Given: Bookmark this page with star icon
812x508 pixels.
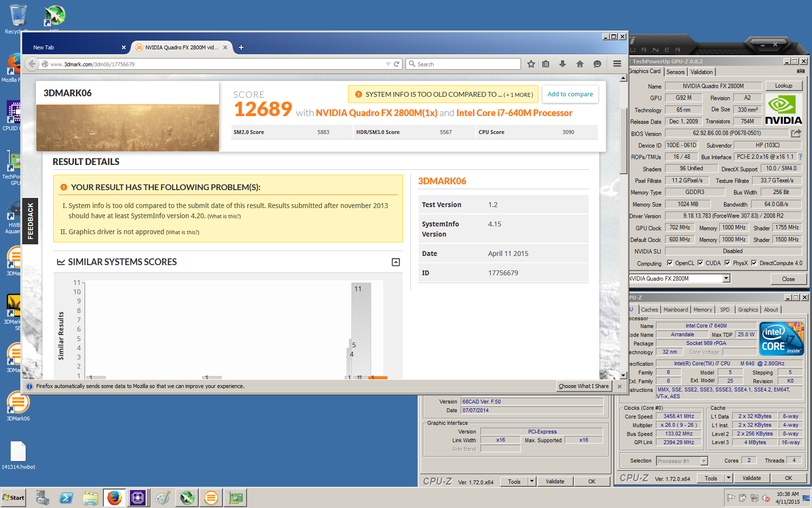Looking at the screenshot, I should (x=531, y=64).
